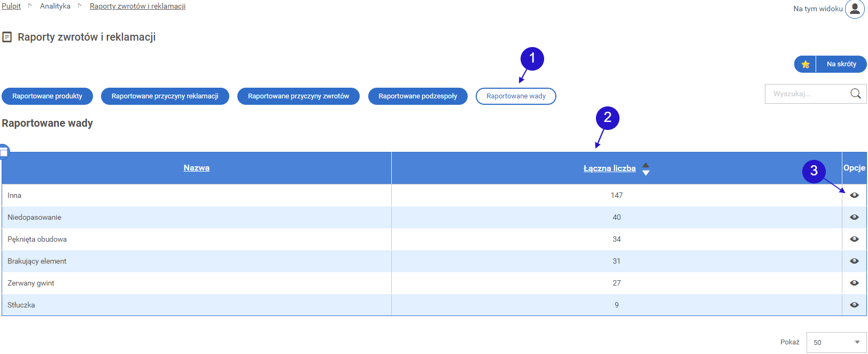Click the Wyszukaj search input field
868x354 pixels.
(x=807, y=94)
